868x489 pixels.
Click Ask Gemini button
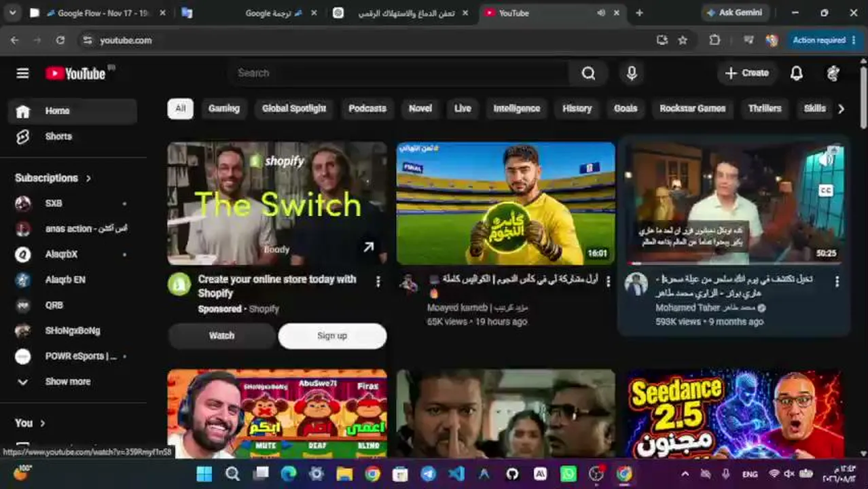(734, 13)
